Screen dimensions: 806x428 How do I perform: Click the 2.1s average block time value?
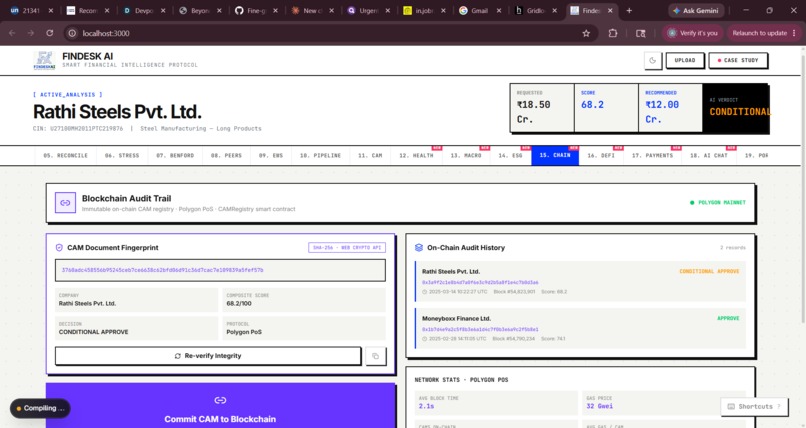click(426, 406)
